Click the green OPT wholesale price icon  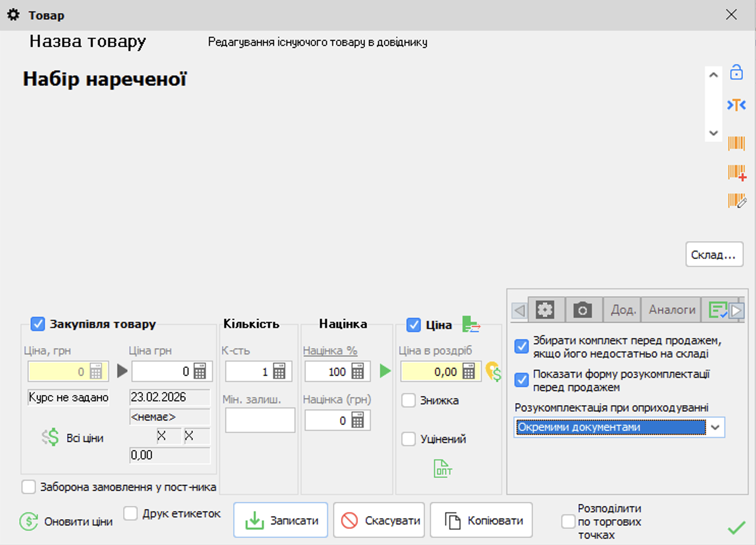click(443, 469)
